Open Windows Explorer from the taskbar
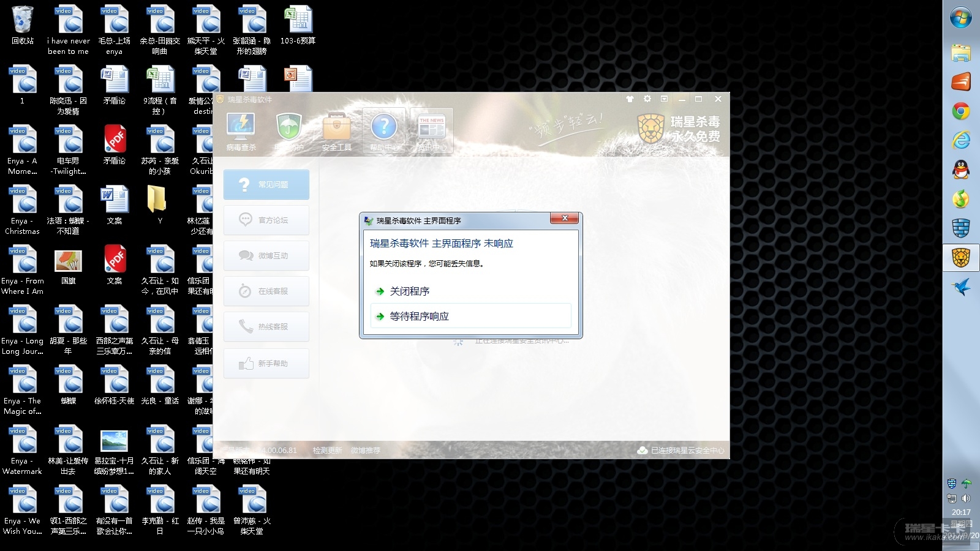The width and height of the screenshot is (980, 551). click(961, 53)
